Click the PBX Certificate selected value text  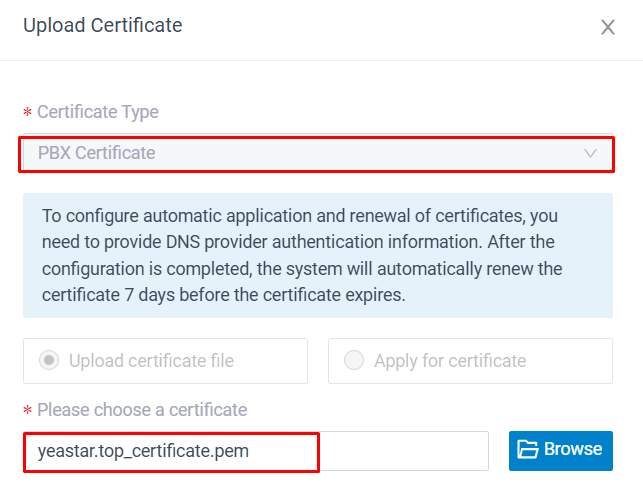pos(97,153)
